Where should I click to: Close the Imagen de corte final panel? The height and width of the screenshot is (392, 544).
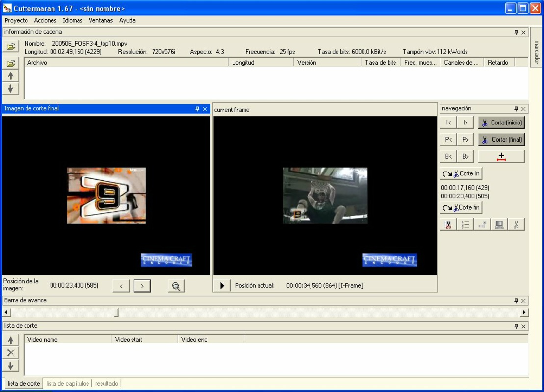(205, 109)
